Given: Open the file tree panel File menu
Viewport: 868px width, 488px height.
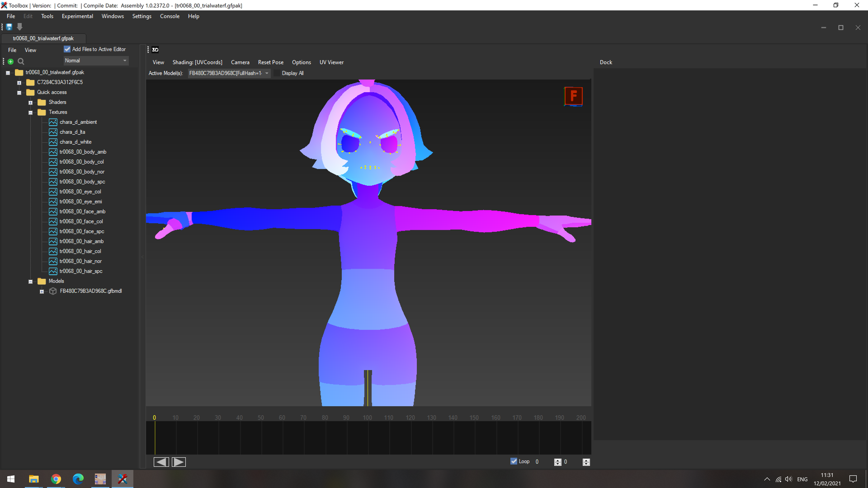Looking at the screenshot, I should pyautogui.click(x=12, y=50).
